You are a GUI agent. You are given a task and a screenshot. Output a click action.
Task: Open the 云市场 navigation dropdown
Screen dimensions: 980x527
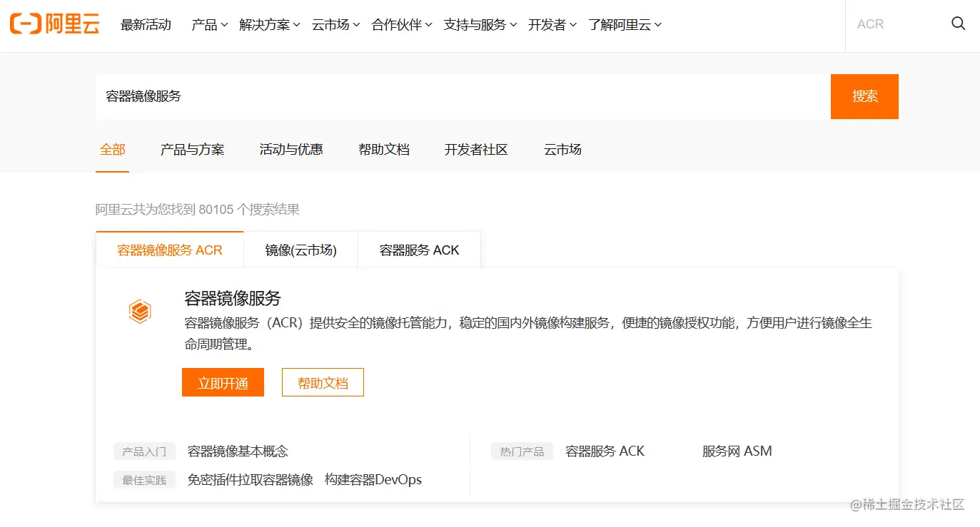pyautogui.click(x=332, y=24)
